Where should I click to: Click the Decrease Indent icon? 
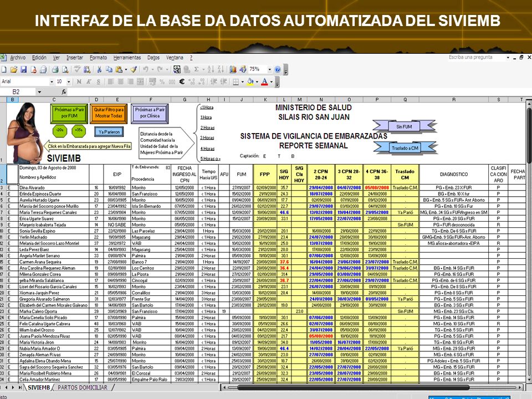click(214, 82)
